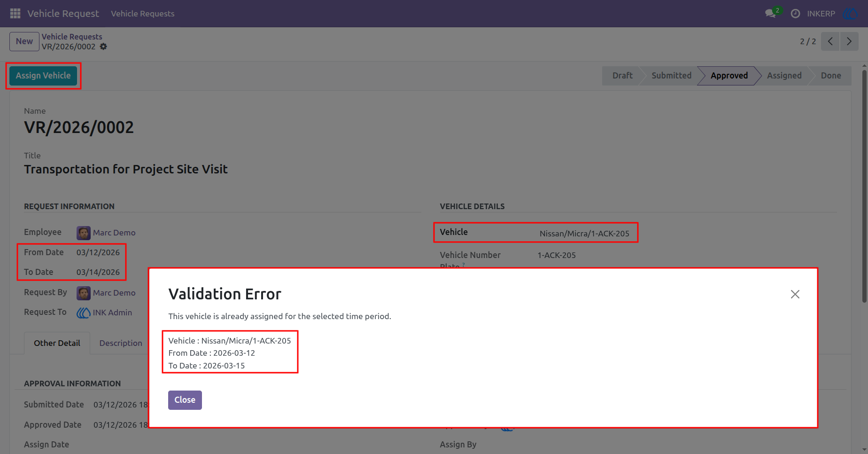The width and height of the screenshot is (868, 454).
Task: Click the record pager 2 / 2
Action: 808,41
